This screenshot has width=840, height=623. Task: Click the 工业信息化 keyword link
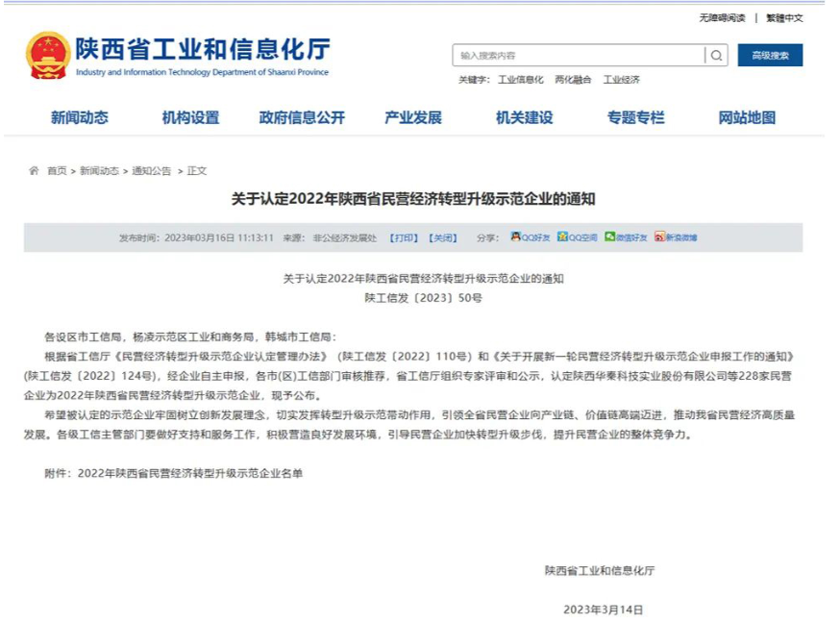(521, 80)
